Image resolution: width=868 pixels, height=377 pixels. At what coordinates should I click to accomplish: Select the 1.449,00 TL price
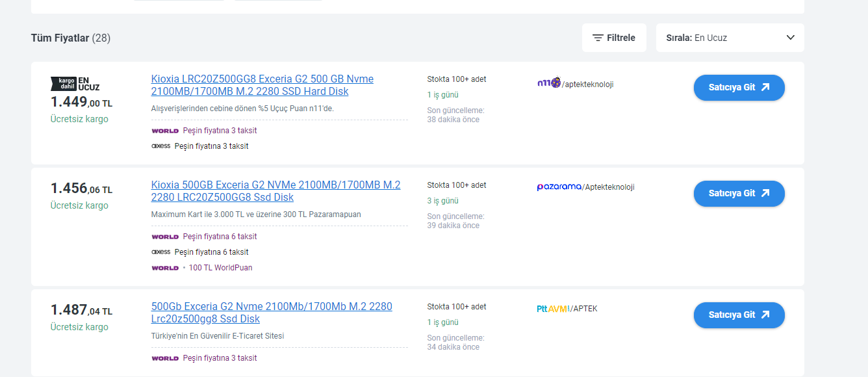(81, 102)
